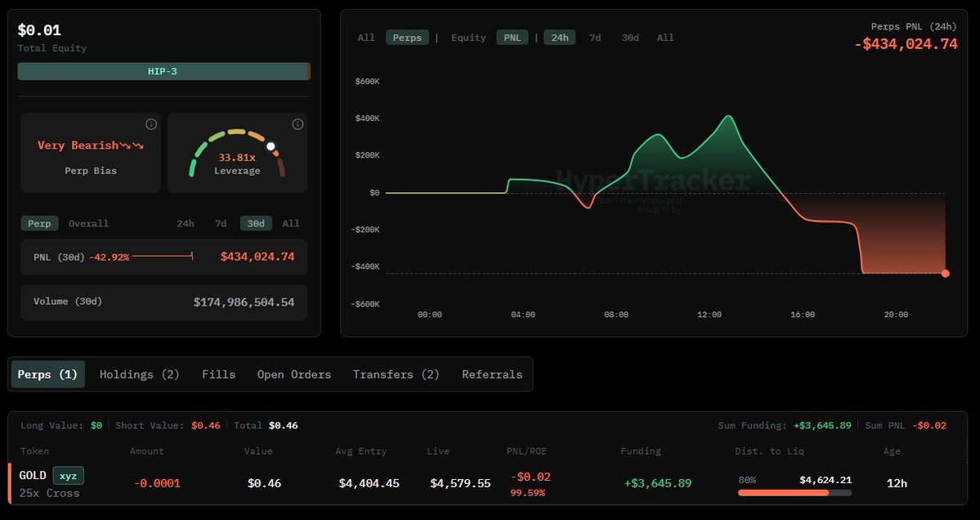Toggle the PNL metric pill
The width and height of the screenshot is (980, 520).
pos(512,37)
